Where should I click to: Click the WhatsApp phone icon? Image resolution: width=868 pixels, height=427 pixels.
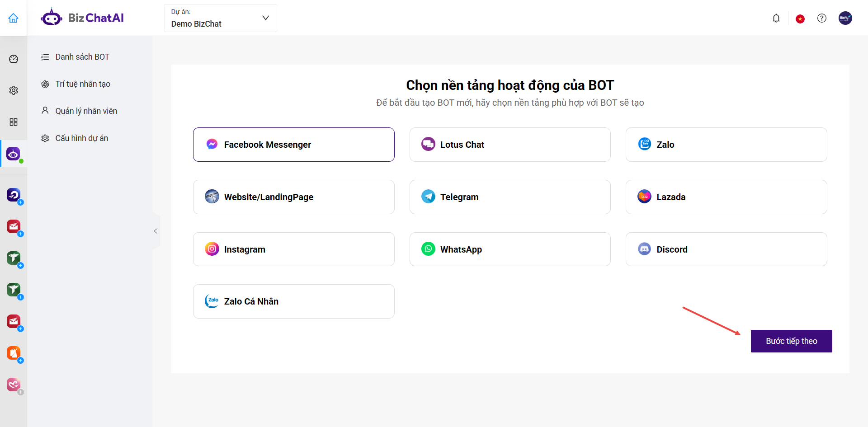428,249
